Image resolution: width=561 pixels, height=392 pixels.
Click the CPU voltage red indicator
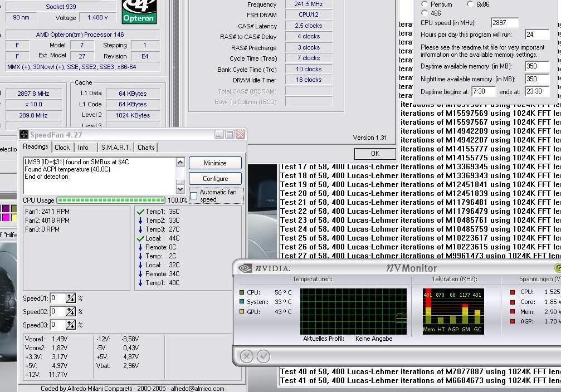pyautogui.click(x=513, y=292)
